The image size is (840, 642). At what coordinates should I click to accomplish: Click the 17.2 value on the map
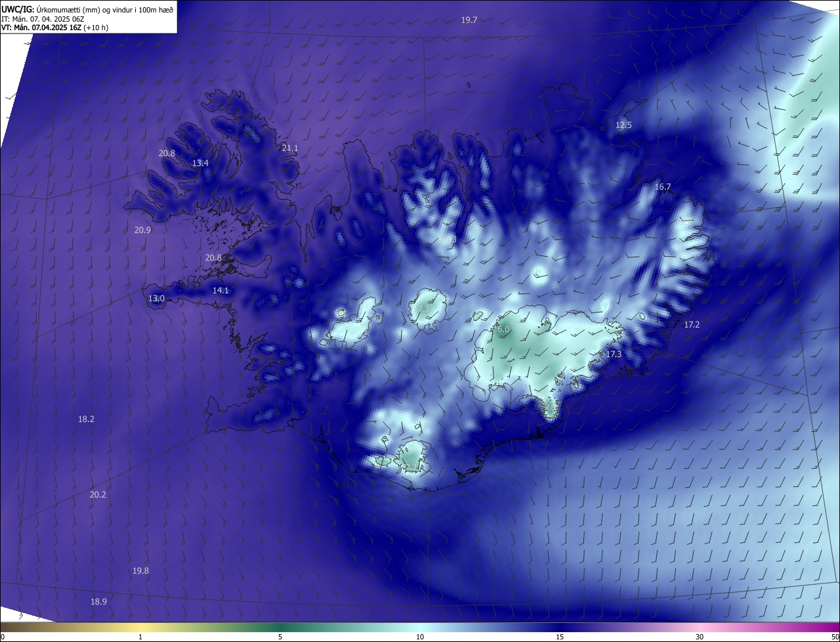(x=692, y=325)
